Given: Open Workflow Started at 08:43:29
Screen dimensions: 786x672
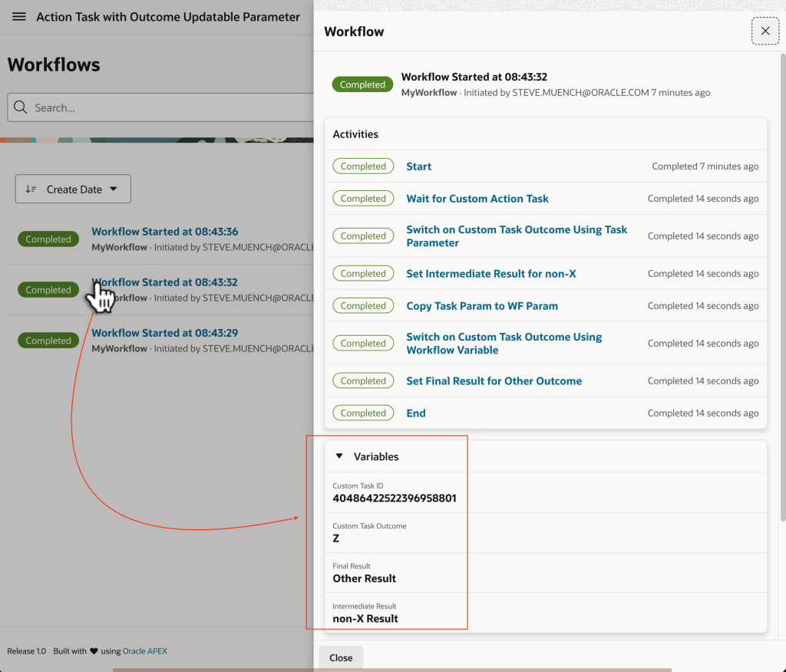Looking at the screenshot, I should coord(164,333).
